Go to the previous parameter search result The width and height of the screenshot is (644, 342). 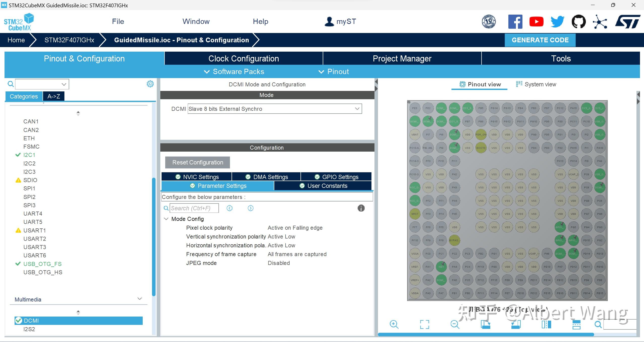tap(230, 208)
